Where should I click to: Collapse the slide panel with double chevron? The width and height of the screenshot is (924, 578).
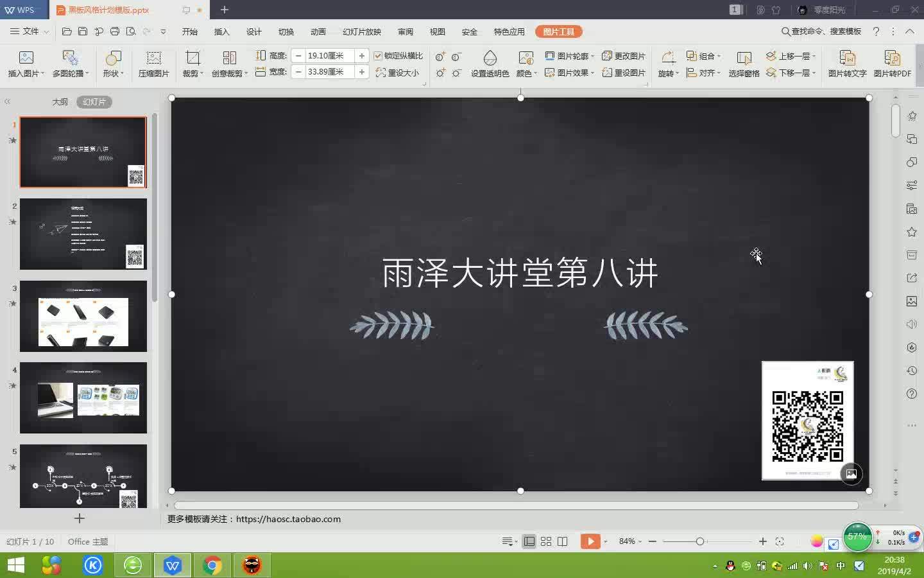8,101
